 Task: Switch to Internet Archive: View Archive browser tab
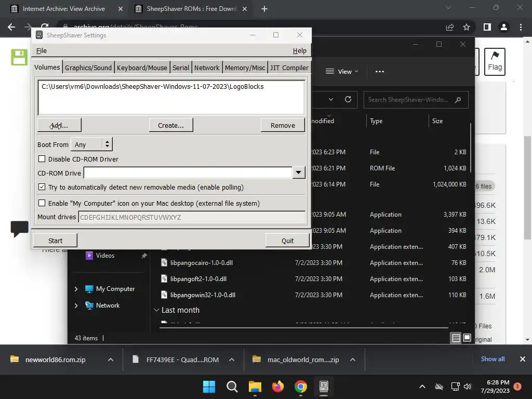[x=64, y=9]
